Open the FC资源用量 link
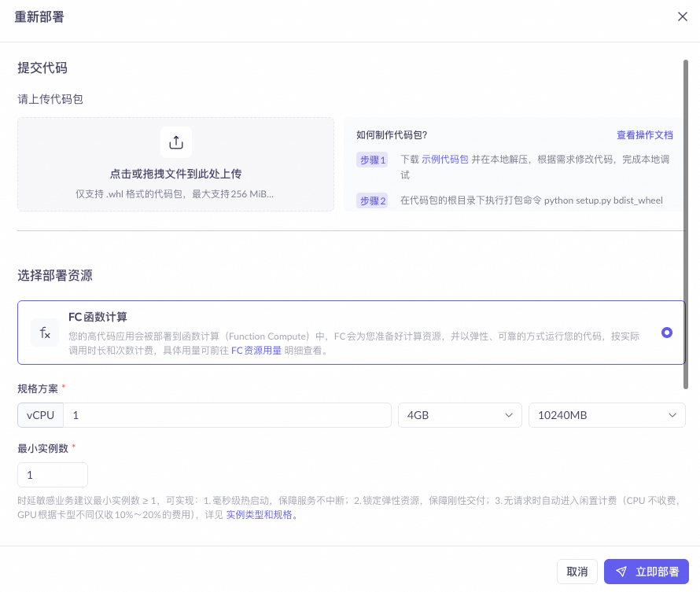 point(256,351)
